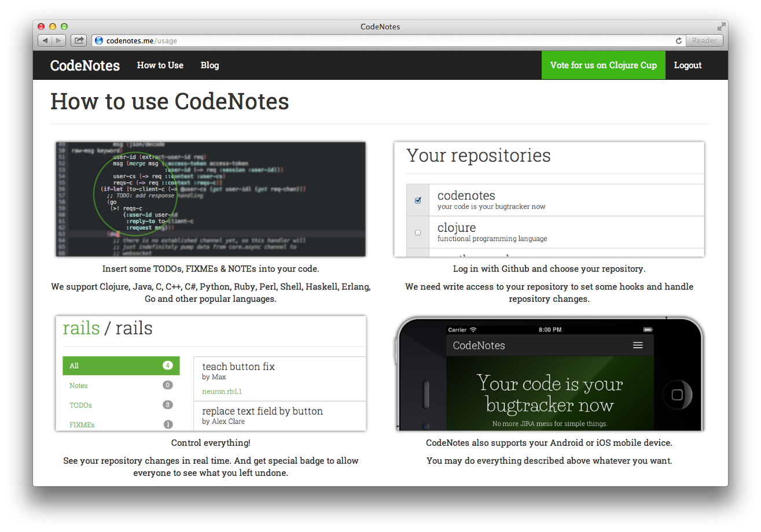Select the All filter tab
Image resolution: width=761 pixels, height=532 pixels.
(121, 365)
